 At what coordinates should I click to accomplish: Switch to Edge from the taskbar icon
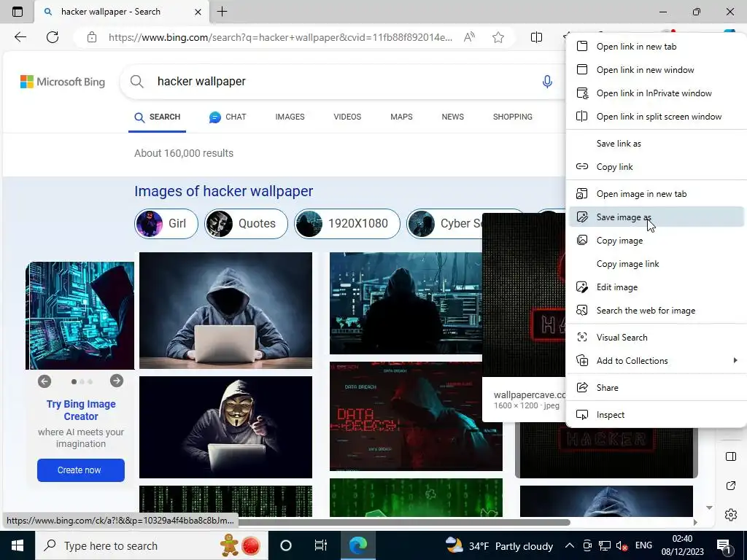click(357, 545)
